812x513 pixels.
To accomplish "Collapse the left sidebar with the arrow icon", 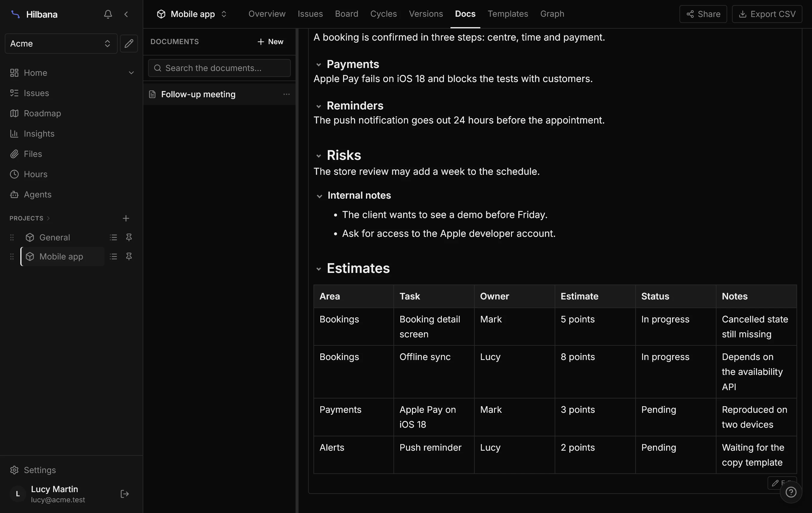I will pyautogui.click(x=126, y=14).
